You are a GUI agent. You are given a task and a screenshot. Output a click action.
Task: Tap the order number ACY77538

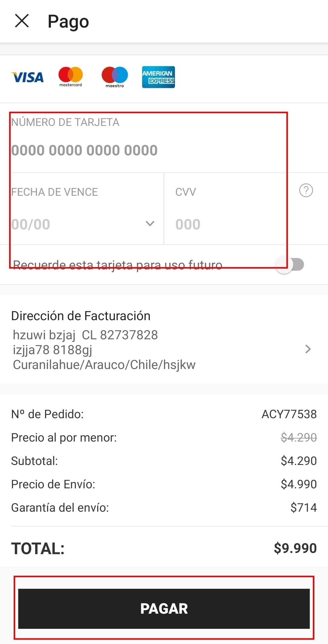(289, 414)
